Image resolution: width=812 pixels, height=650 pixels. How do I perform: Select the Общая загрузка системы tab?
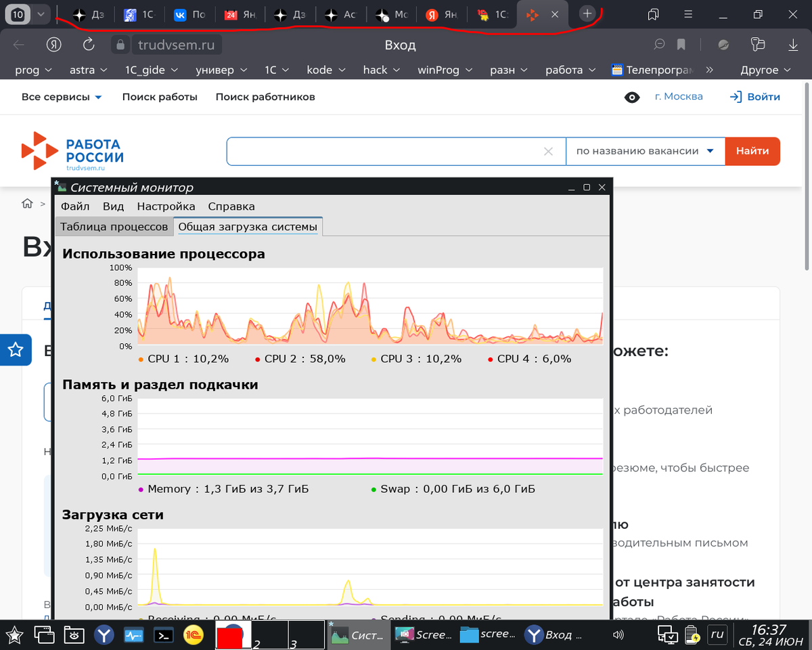tap(248, 227)
